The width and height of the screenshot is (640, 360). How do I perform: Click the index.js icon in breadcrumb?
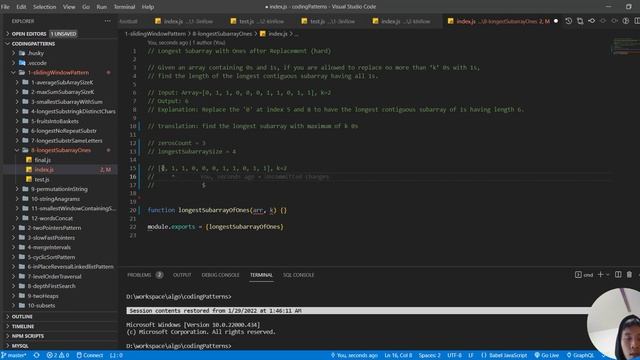point(263,33)
